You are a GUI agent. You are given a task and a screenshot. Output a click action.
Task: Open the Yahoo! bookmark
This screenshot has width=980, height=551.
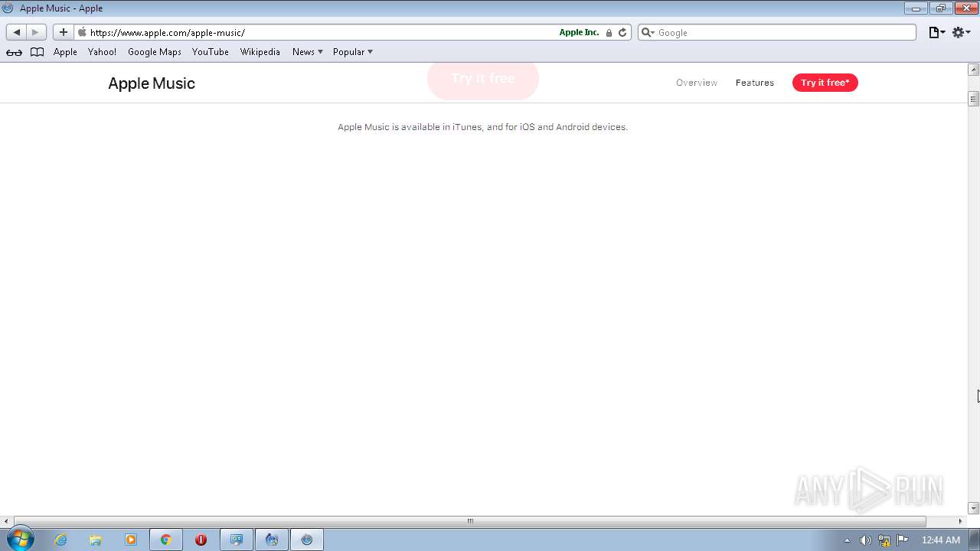102,52
